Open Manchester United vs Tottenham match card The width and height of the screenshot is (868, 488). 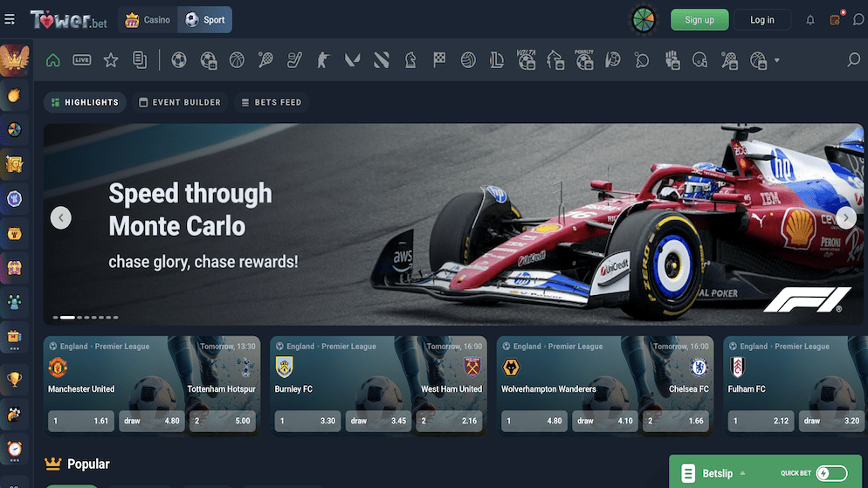(x=152, y=386)
